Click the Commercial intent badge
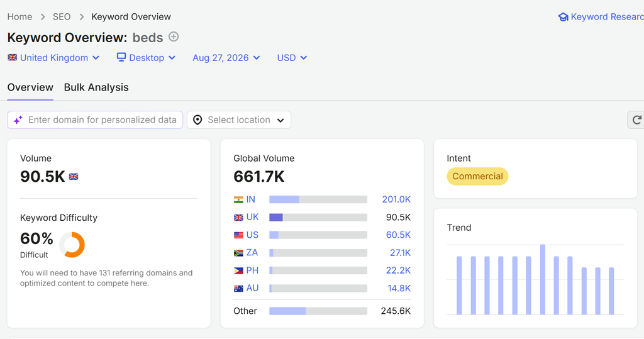The width and height of the screenshot is (644, 339). click(477, 176)
